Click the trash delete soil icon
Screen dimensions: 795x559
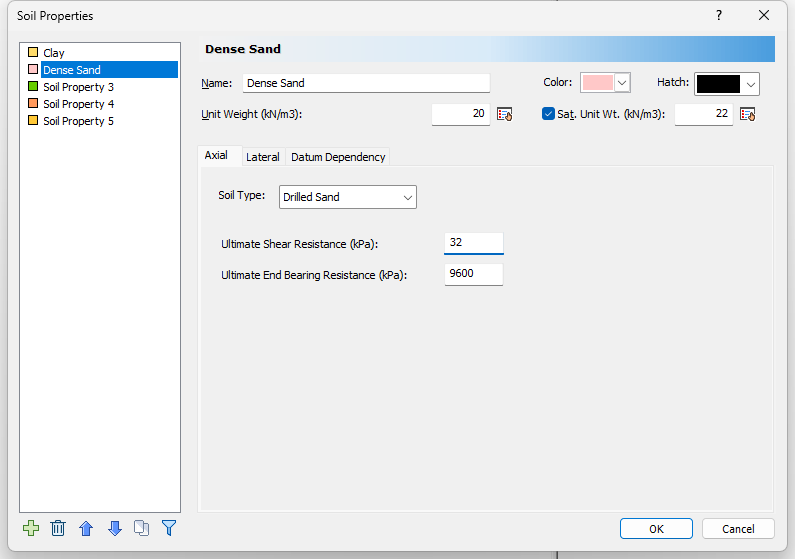pyautogui.click(x=58, y=528)
